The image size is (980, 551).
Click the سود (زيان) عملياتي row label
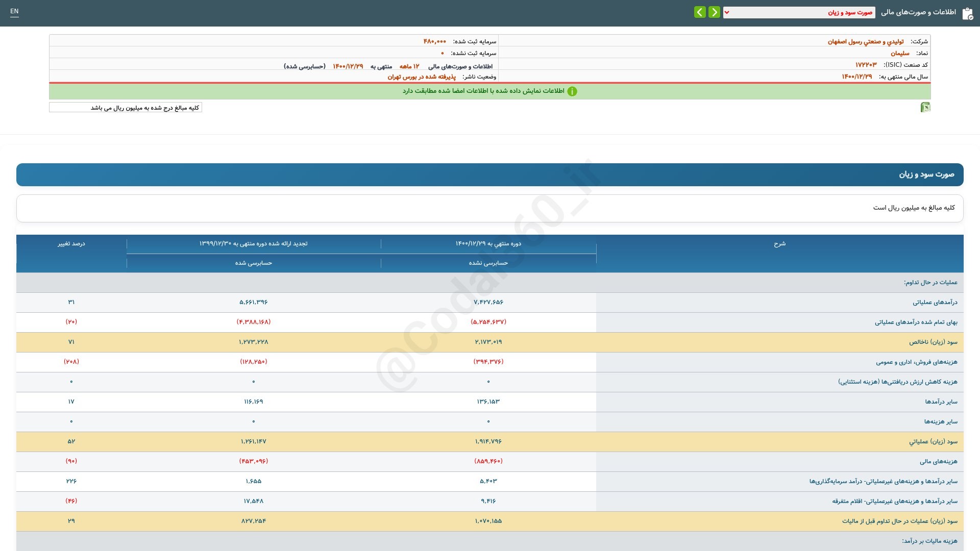pyautogui.click(x=933, y=442)
